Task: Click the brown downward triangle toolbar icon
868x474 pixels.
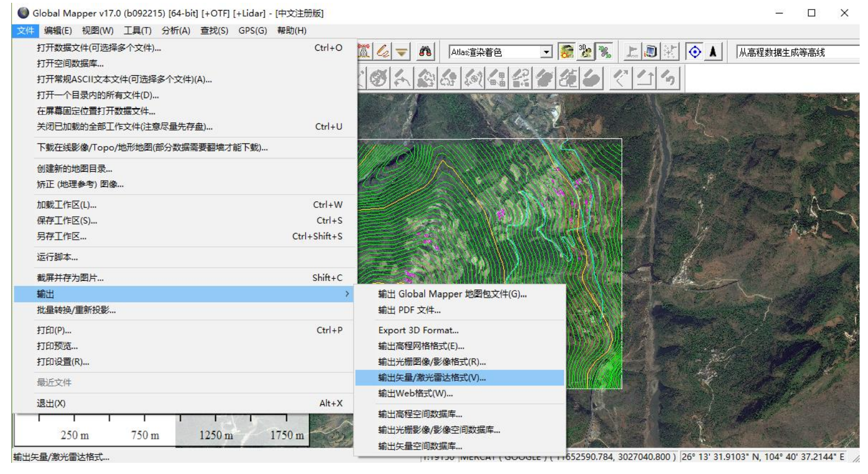Action: (x=401, y=52)
